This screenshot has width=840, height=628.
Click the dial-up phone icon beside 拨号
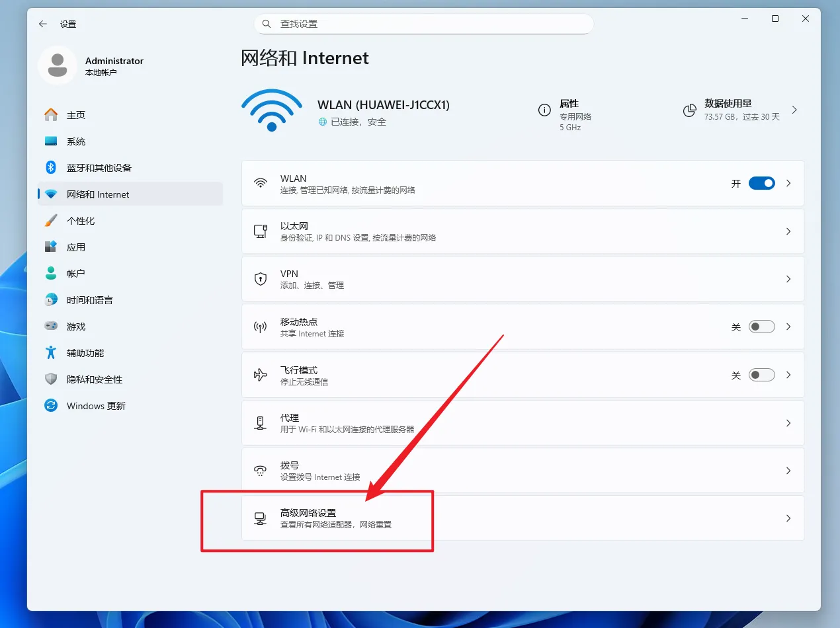click(x=261, y=471)
